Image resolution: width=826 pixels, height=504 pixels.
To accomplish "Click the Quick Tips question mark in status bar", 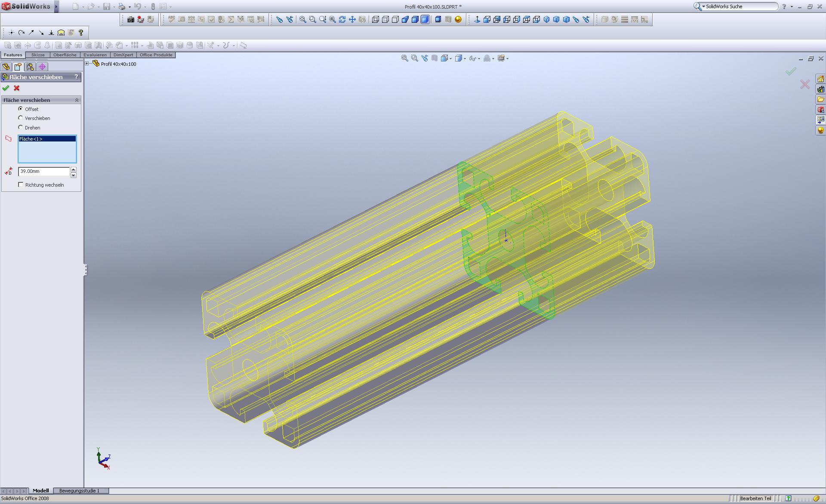I will (788, 498).
